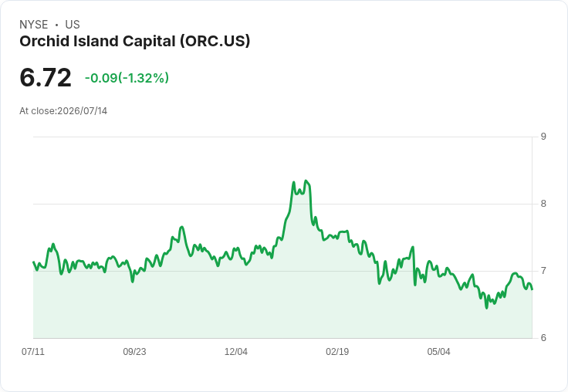
Task: Click the At close:2026/07/14 timestamp
Action: pos(63,111)
